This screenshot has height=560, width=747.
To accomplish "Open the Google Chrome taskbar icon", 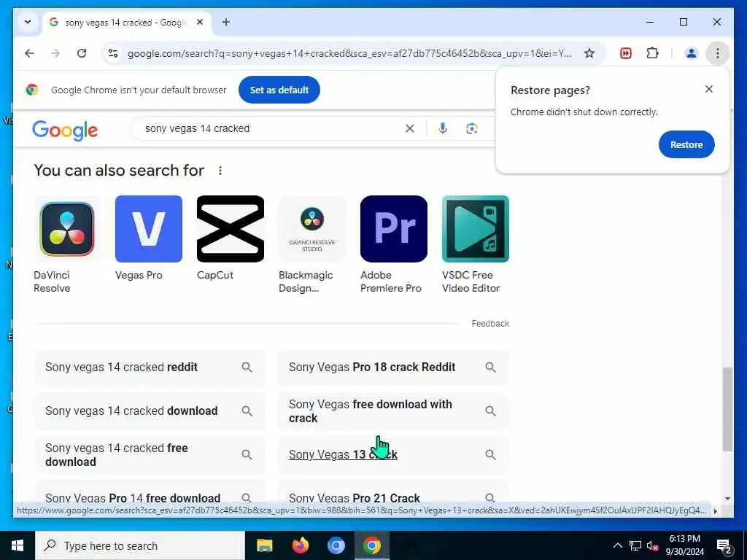I will pyautogui.click(x=371, y=545).
